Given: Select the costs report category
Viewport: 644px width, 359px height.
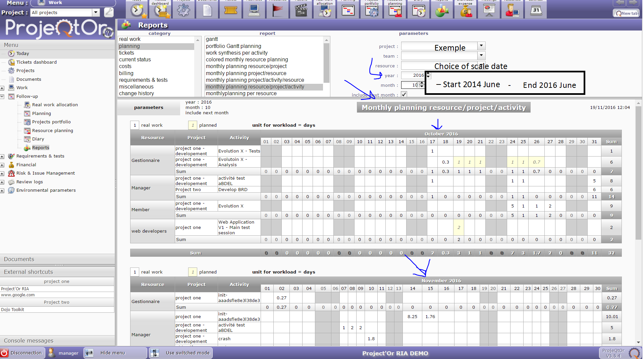Looking at the screenshot, I should [x=125, y=66].
